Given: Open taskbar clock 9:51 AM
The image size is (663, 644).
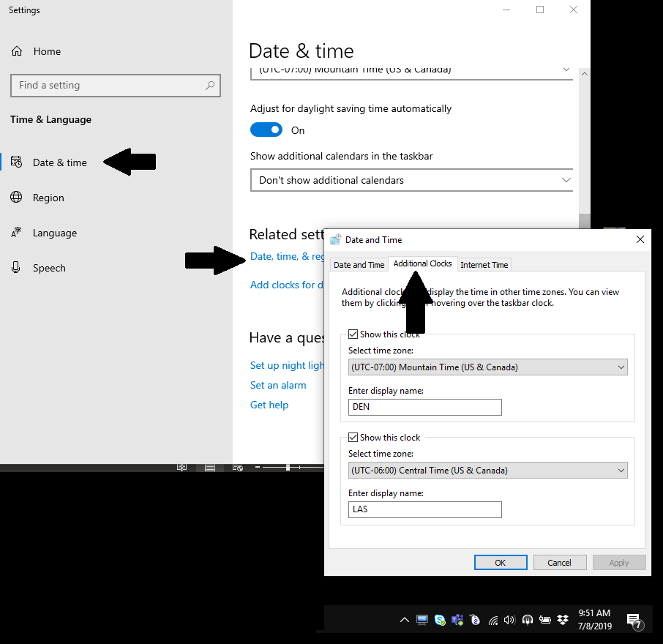Looking at the screenshot, I should click(594, 619).
